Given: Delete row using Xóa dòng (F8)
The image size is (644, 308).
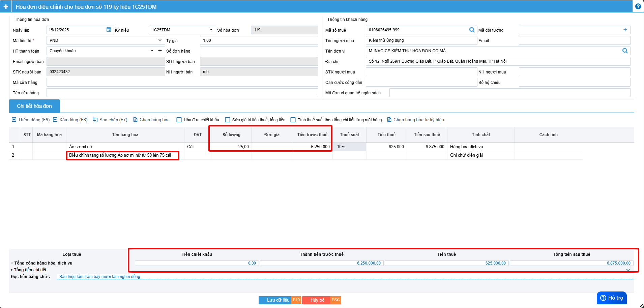Looking at the screenshot, I should click(70, 120).
